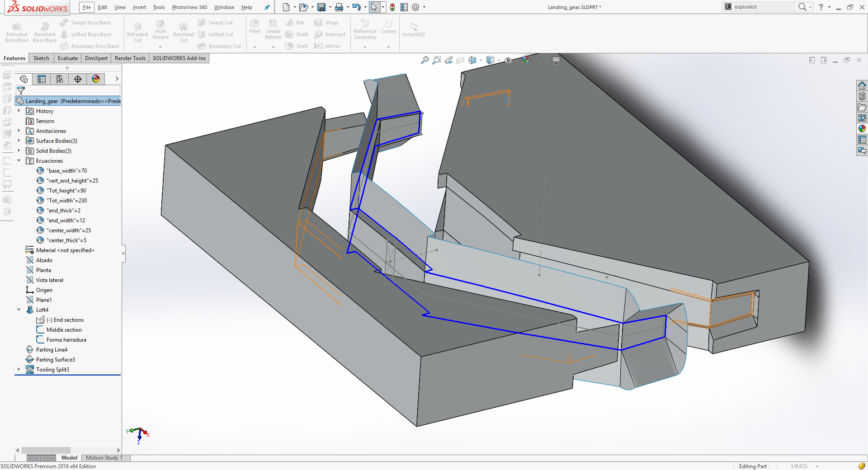This screenshot has width=868, height=470.
Task: Click the search commands input field
Action: click(764, 7)
